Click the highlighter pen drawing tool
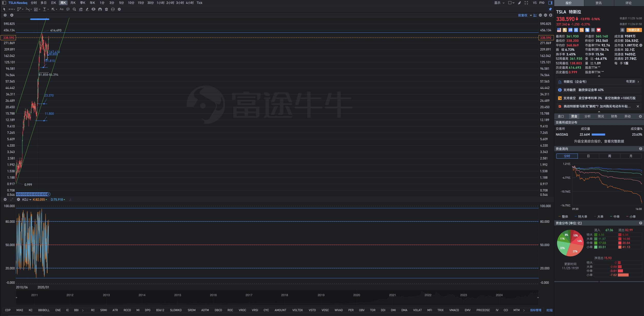Screen dimensions: 644x316 click(87, 9)
